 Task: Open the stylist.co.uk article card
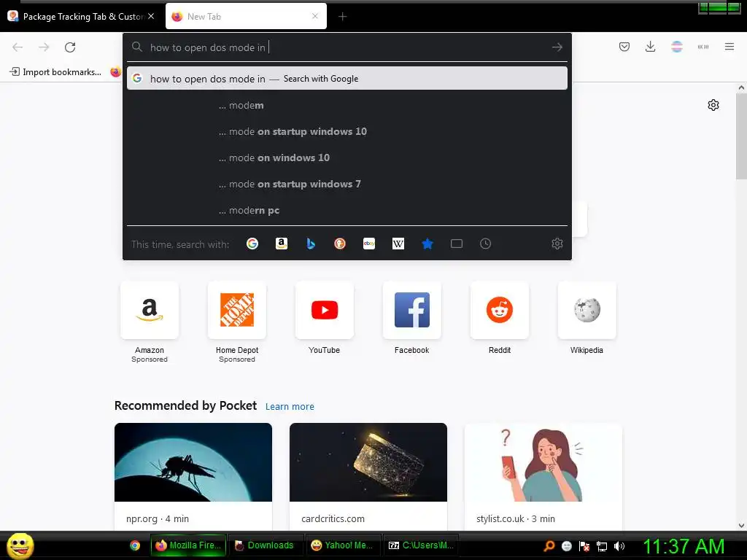(543, 476)
